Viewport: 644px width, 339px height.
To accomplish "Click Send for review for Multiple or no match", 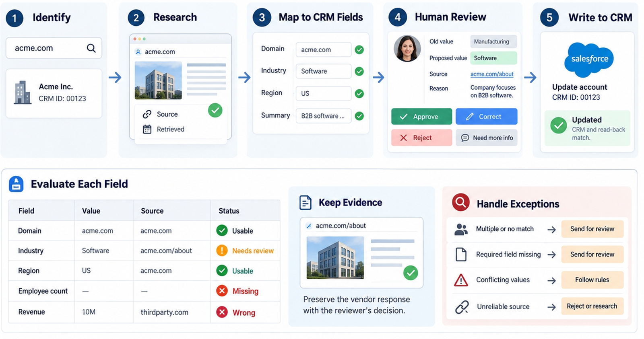I will pyautogui.click(x=592, y=229).
